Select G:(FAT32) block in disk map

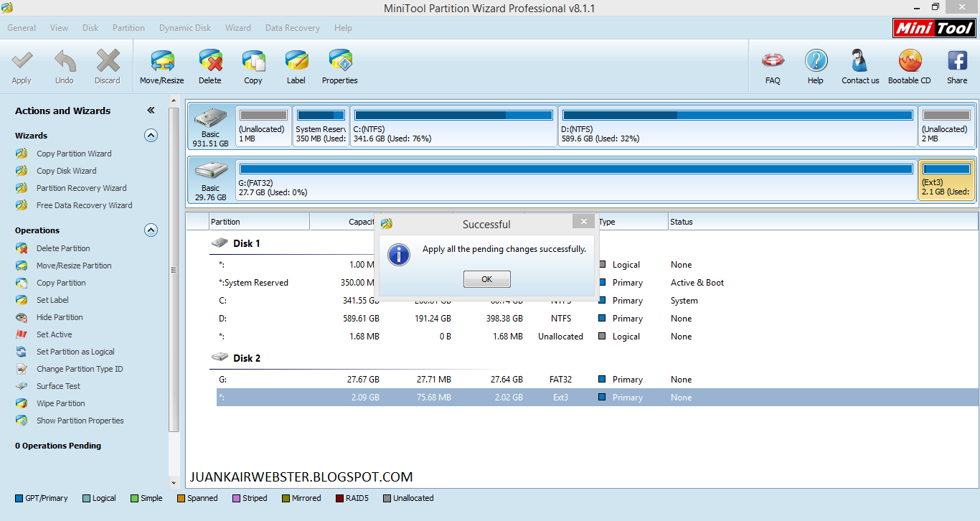pos(577,179)
